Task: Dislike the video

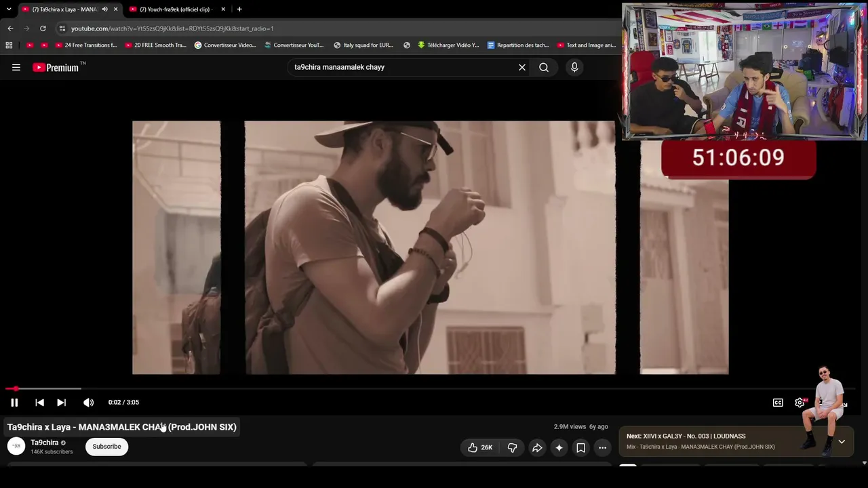Action: 512,447
